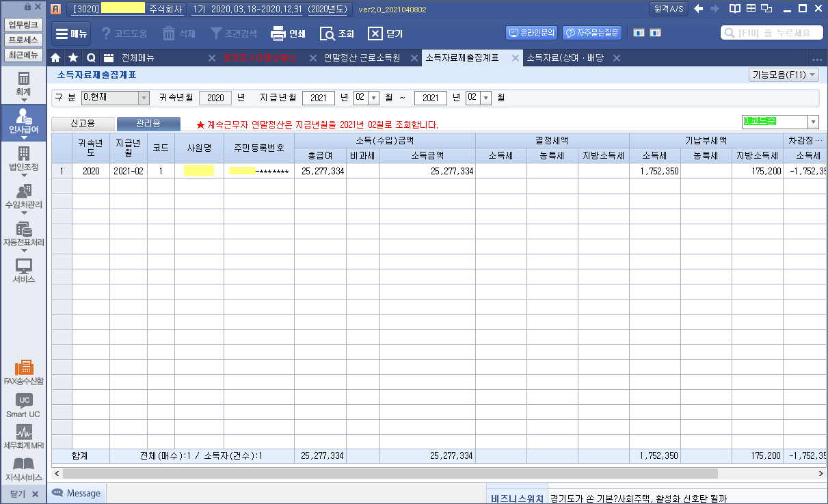
Task: Click the app logo icon in title bar
Action: 57,9
